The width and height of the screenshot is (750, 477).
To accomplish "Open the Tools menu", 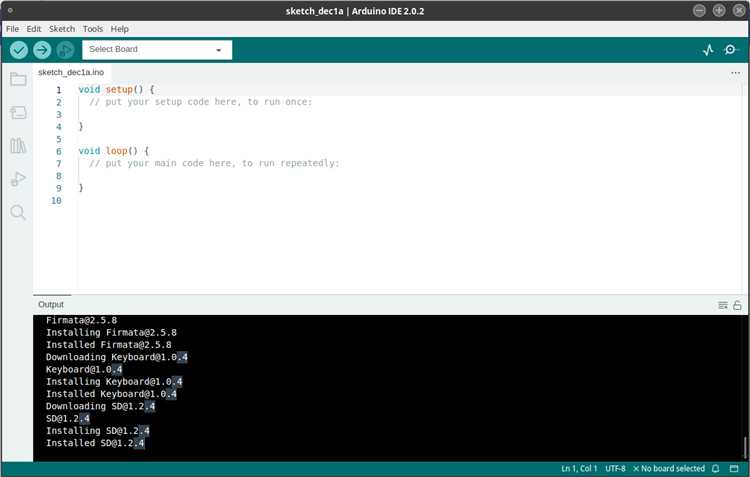I will click(93, 29).
